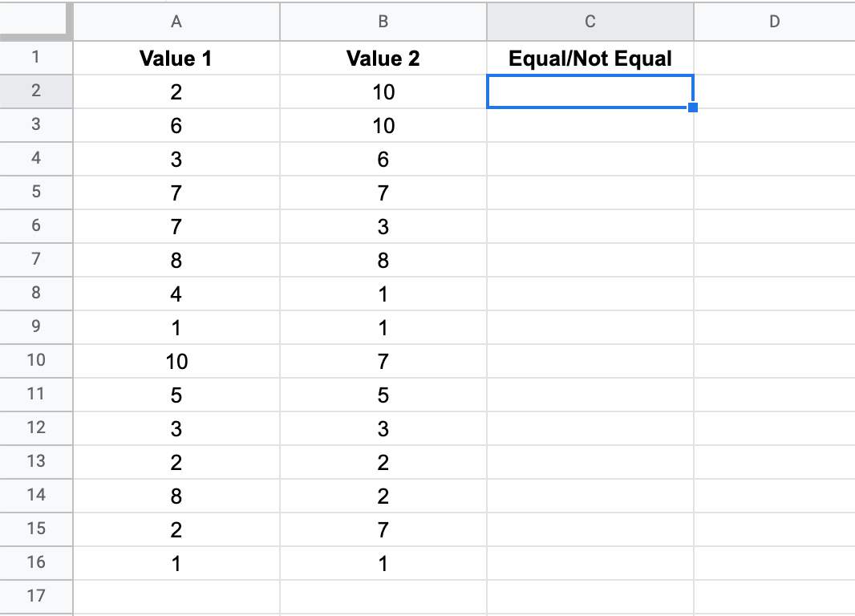Click the select-all corner box

[36, 22]
